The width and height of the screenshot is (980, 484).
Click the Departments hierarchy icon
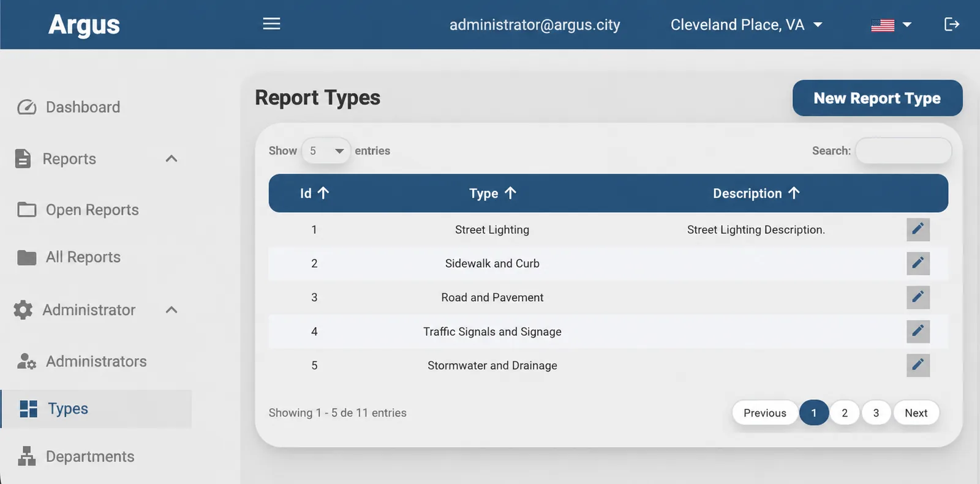[26, 456]
